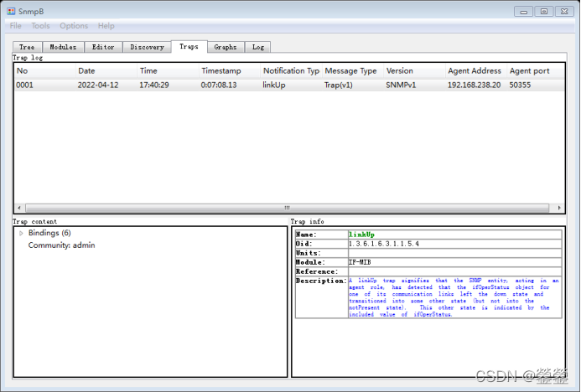Click the agent port value 50355

click(x=520, y=85)
